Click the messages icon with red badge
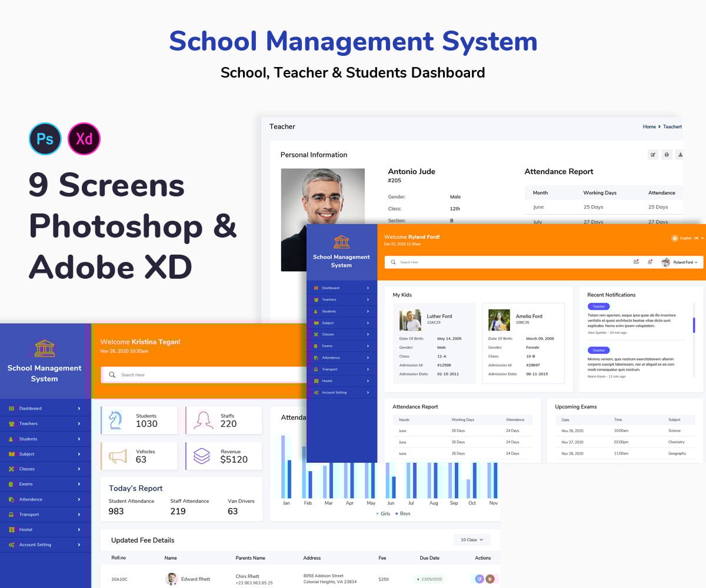 click(x=636, y=262)
